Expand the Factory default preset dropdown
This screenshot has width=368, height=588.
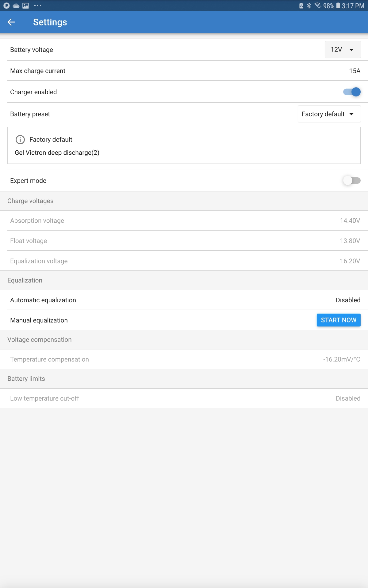[329, 114]
